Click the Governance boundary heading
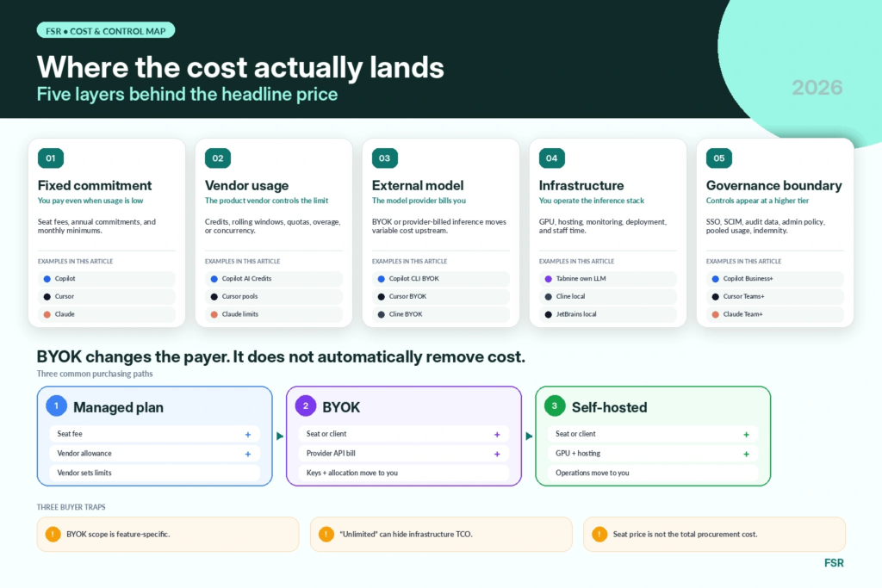 tap(774, 185)
